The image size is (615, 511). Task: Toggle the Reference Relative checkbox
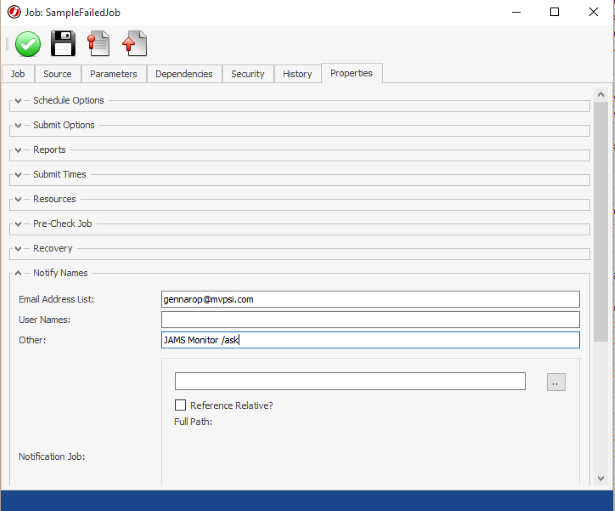(180, 405)
